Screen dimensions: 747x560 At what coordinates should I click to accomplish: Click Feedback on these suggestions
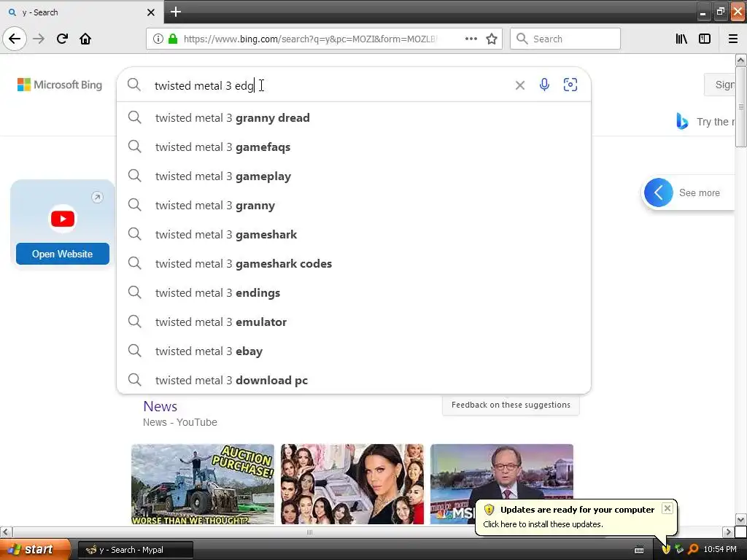pos(511,405)
